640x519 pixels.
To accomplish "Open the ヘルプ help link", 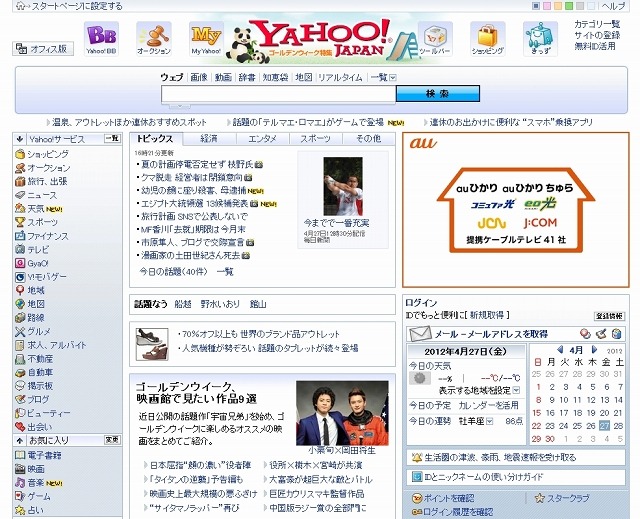I will 613,6.
